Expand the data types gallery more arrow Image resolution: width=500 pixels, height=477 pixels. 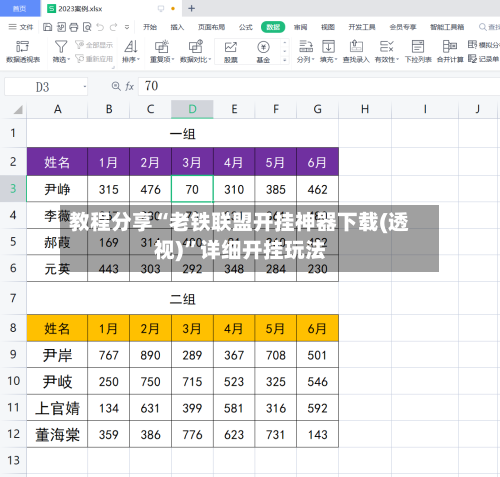coord(285,60)
